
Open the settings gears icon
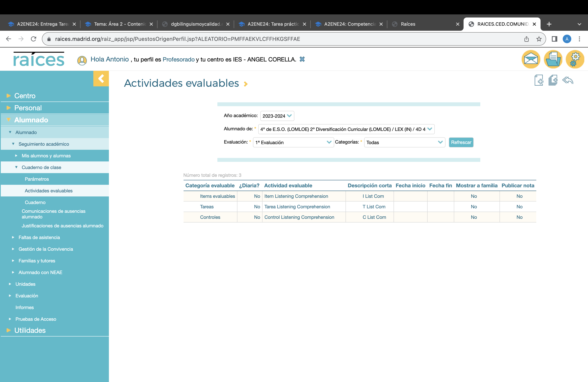575,59
